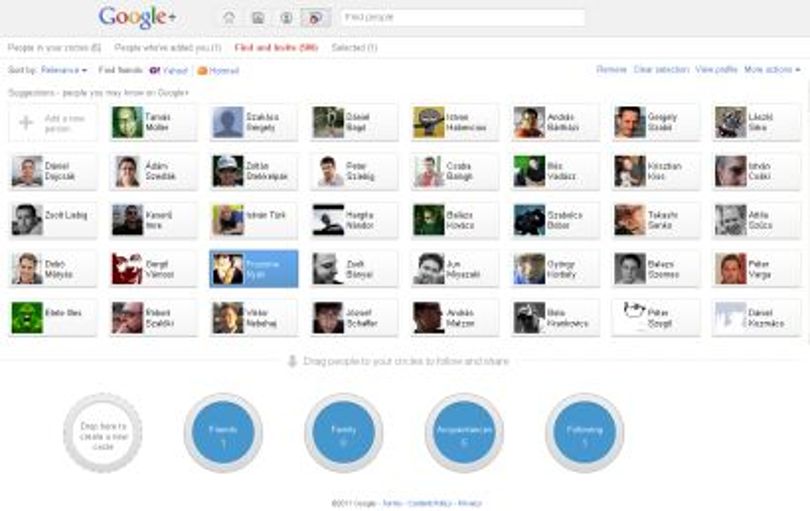Select the blue Family circle
This screenshot has width=810, height=511.
point(344,432)
